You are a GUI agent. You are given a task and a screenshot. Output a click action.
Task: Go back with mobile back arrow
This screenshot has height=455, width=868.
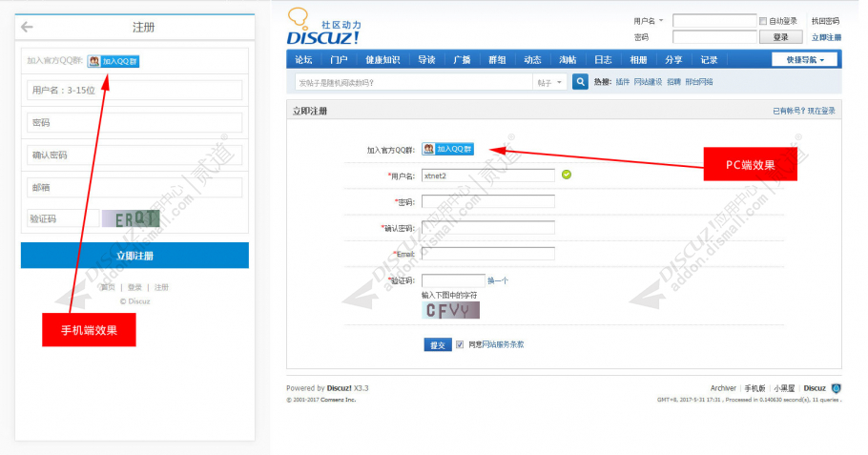[27, 27]
